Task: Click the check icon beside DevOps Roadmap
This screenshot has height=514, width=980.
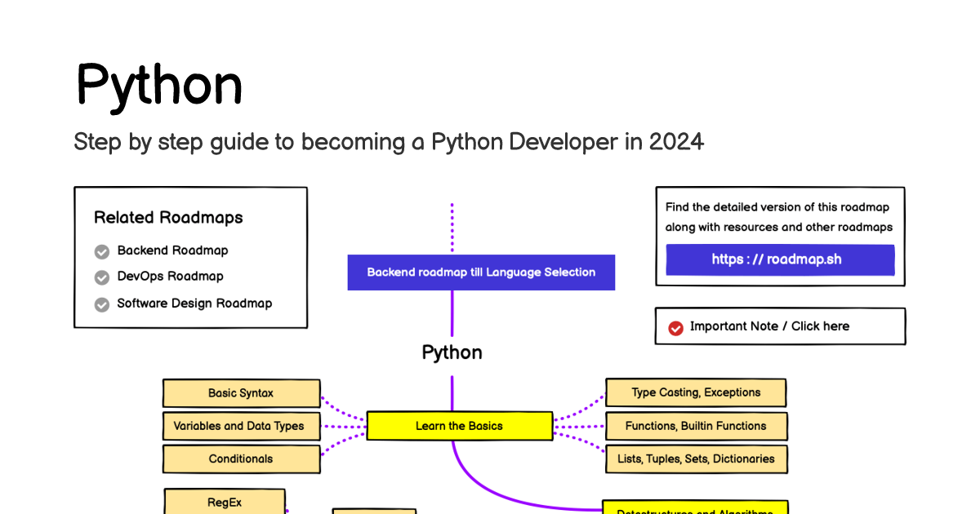Action: [x=102, y=277]
